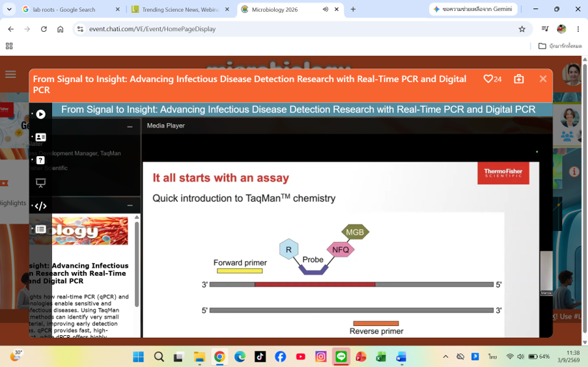
Task: Select the presentation slides icon in sidebar
Action: tap(40, 183)
